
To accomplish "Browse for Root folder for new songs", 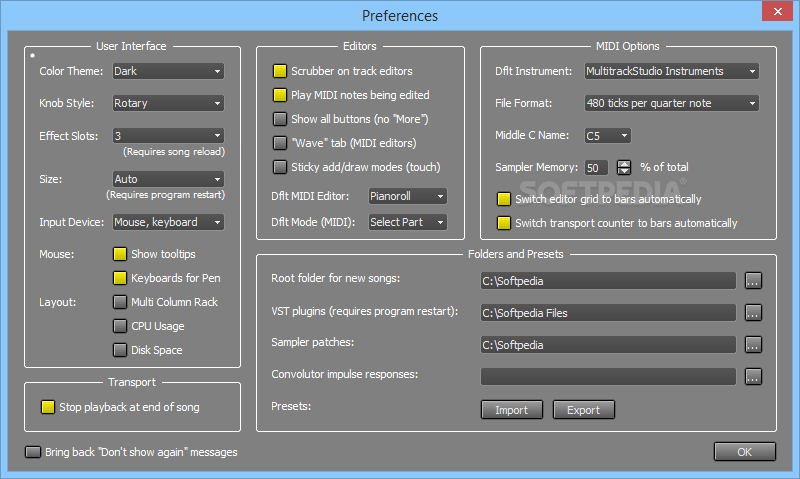I will coord(753,281).
